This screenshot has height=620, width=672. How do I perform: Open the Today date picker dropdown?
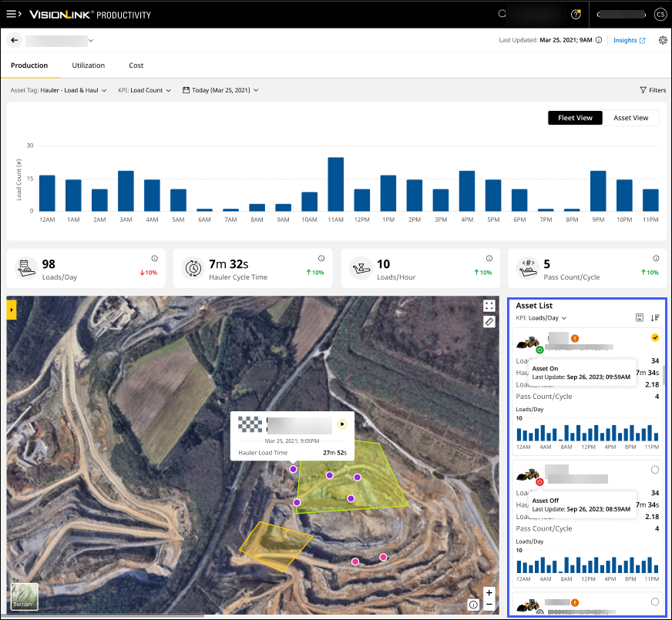pyautogui.click(x=220, y=90)
